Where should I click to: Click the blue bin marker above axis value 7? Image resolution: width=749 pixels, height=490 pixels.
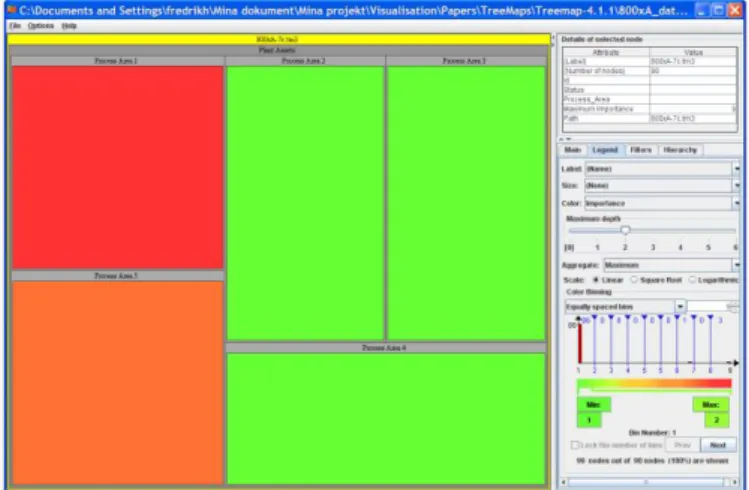pos(694,318)
